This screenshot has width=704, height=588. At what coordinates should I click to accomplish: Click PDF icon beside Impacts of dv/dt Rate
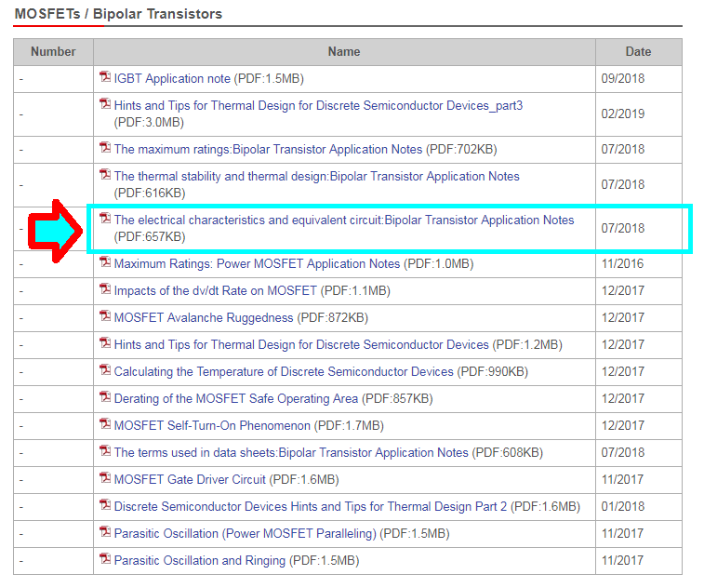pos(105,288)
